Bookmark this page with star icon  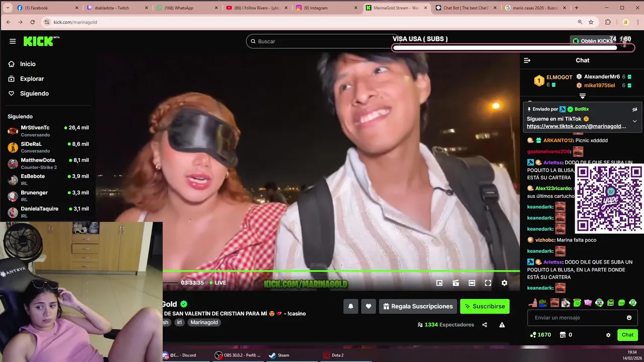click(591, 22)
